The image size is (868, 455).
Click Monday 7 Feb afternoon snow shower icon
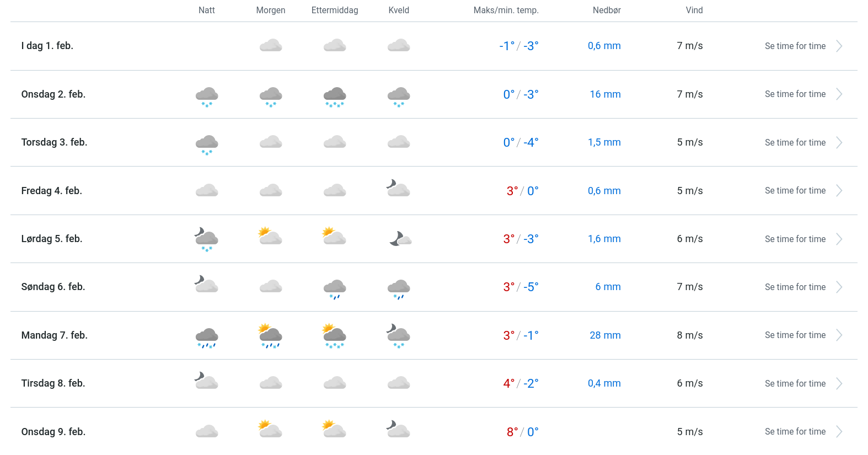click(334, 336)
